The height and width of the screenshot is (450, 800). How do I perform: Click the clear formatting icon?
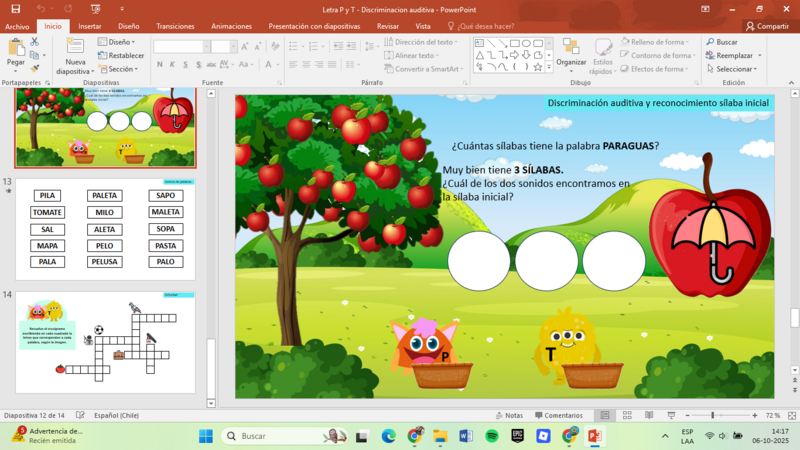tap(276, 47)
